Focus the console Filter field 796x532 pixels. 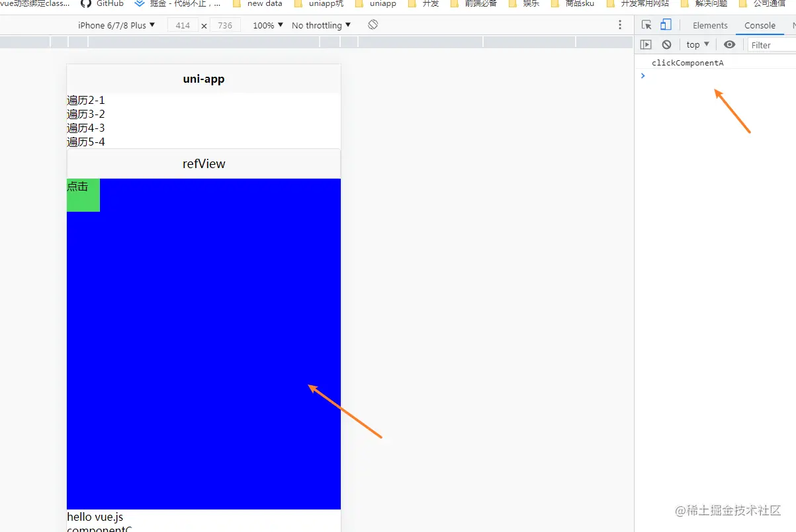[772, 45]
